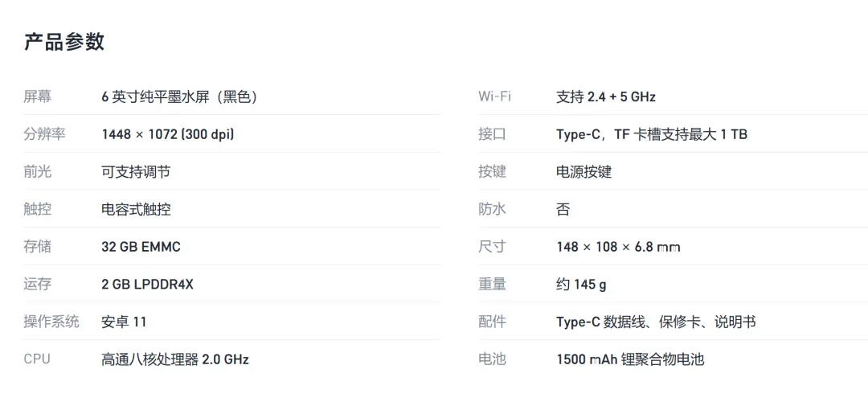The image size is (868, 402).
Task: Select the Wi-Fi label
Action: click(x=494, y=97)
